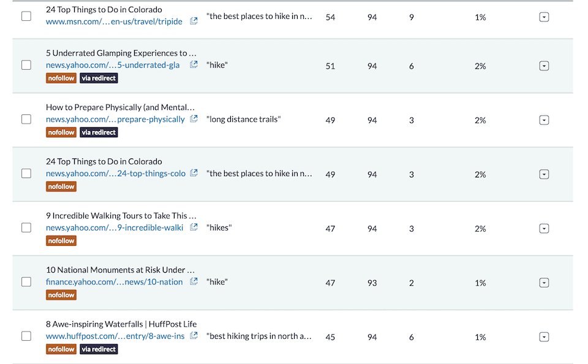588x364 pixels.
Task: Open external link icon for finance.yahoo.com row
Action: 194,282
